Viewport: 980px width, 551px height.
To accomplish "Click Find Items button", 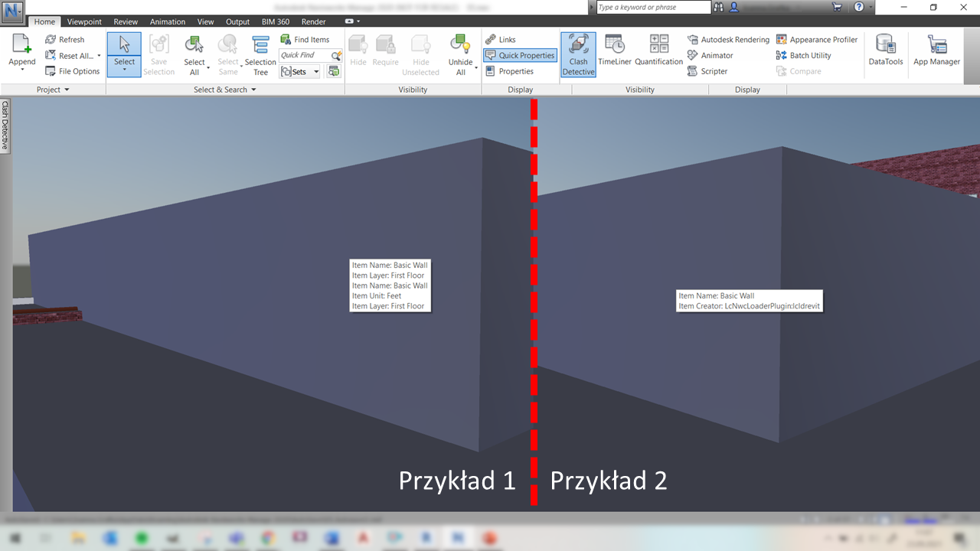I will (305, 40).
